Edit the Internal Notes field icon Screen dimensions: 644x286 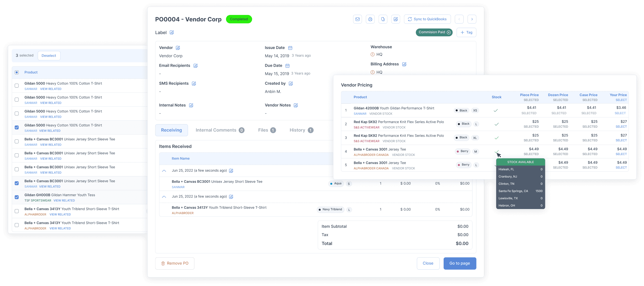click(191, 105)
